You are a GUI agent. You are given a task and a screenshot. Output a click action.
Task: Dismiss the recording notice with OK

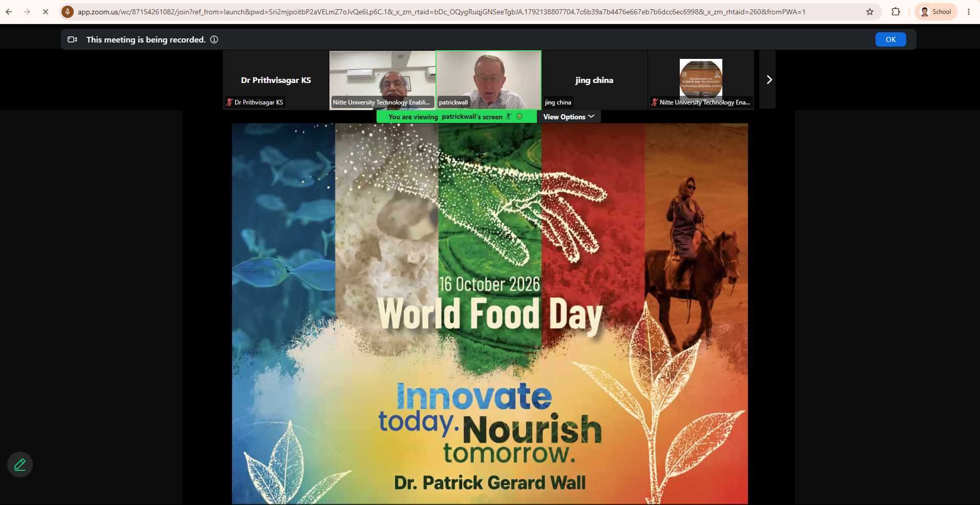tap(890, 39)
